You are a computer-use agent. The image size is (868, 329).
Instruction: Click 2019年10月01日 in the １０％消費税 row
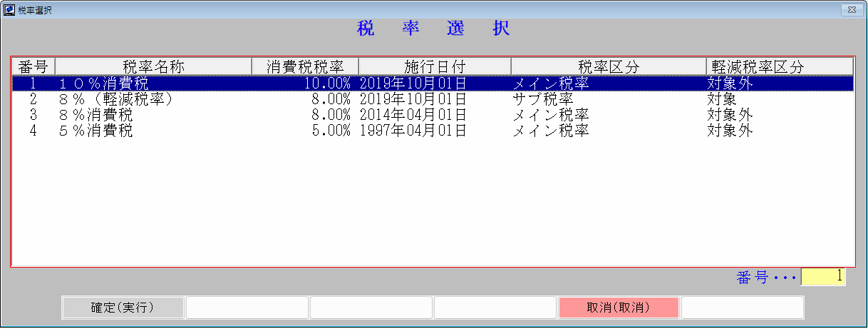click(413, 83)
